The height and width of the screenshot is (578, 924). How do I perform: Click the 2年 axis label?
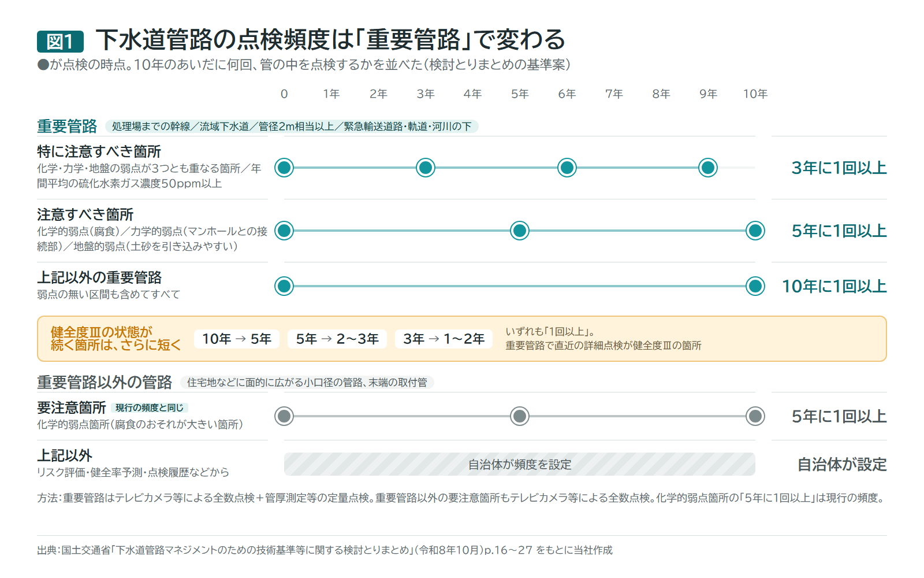378,94
